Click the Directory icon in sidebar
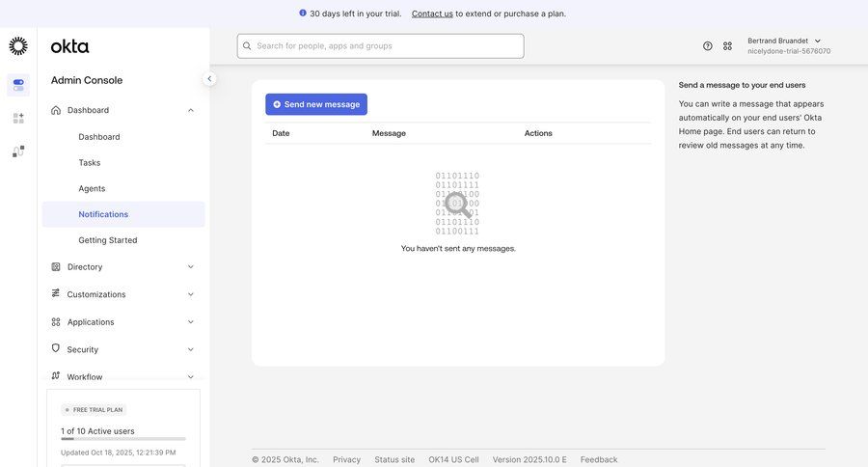Image resolution: width=868 pixels, height=467 pixels. pos(56,266)
